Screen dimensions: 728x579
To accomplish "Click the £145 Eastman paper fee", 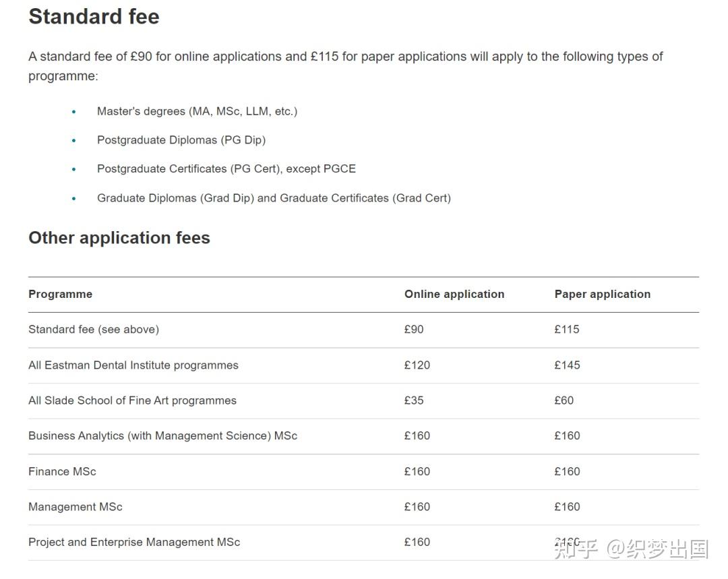I will [567, 365].
